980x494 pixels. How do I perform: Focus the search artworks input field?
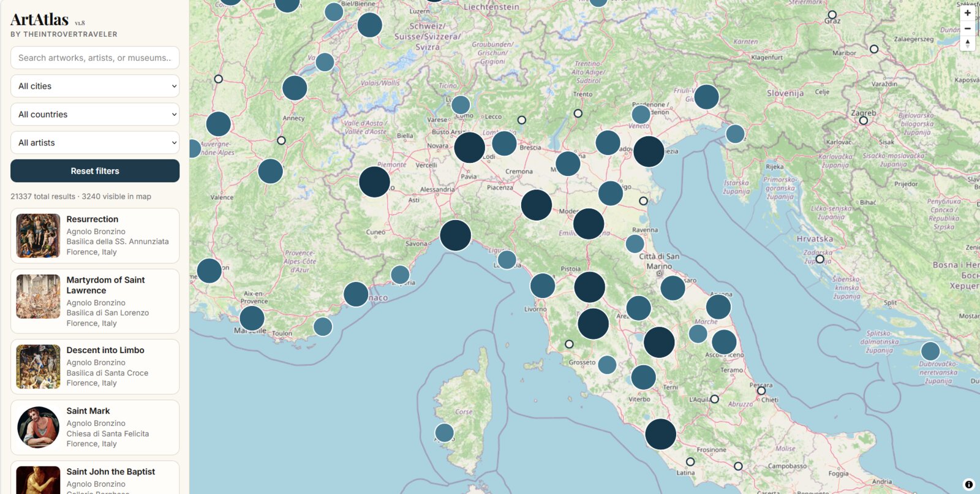pyautogui.click(x=95, y=58)
